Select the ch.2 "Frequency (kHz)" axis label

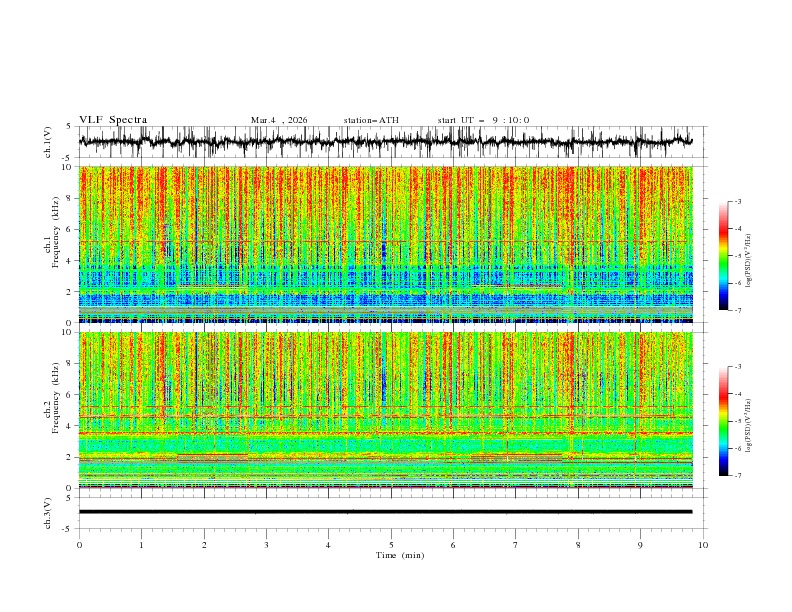tap(56, 398)
